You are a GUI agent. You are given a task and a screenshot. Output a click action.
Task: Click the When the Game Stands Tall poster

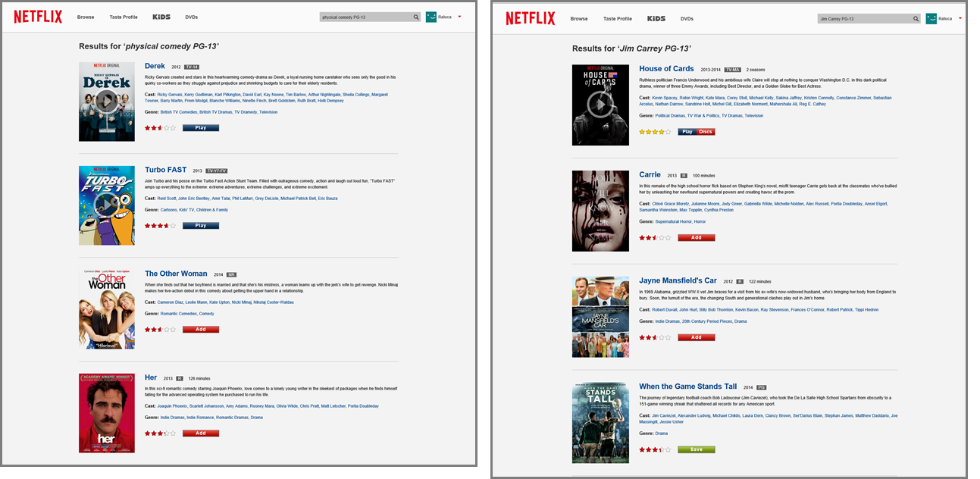point(600,423)
